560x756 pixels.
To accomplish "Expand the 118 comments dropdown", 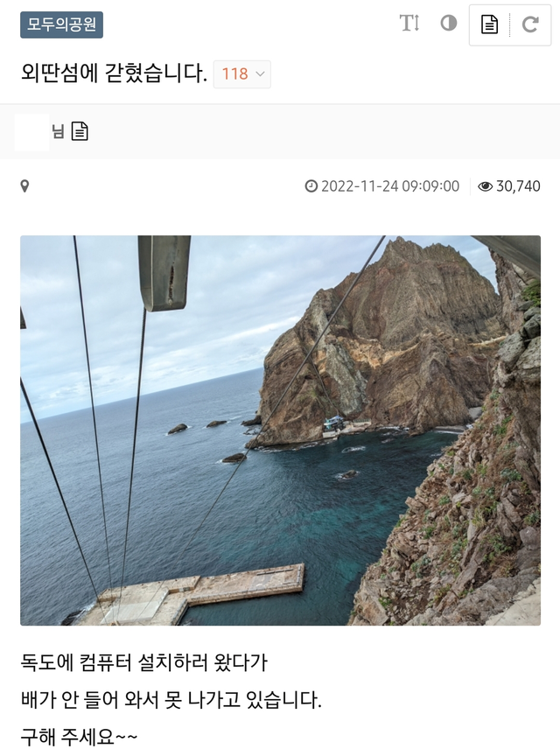I will [242, 74].
